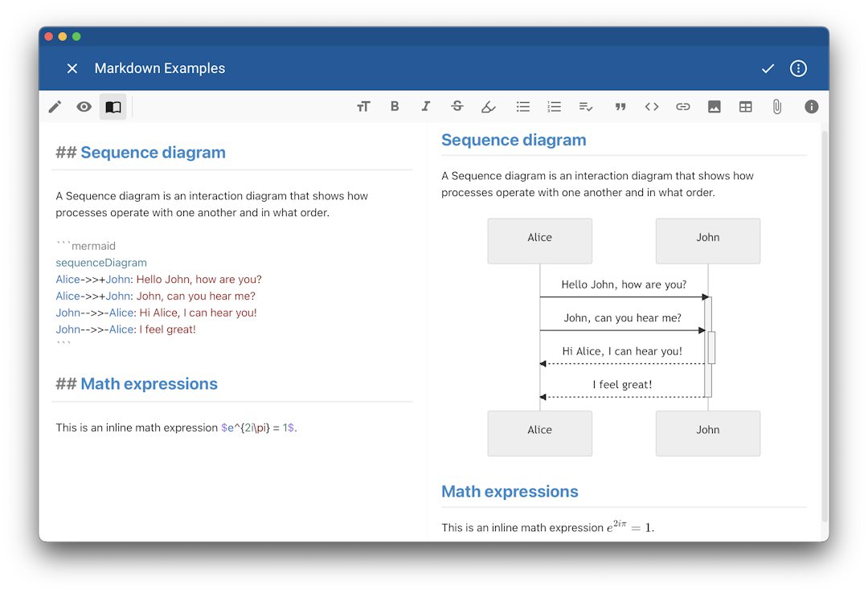
Task: Attach a file with the paperclip icon
Action: coord(776,106)
